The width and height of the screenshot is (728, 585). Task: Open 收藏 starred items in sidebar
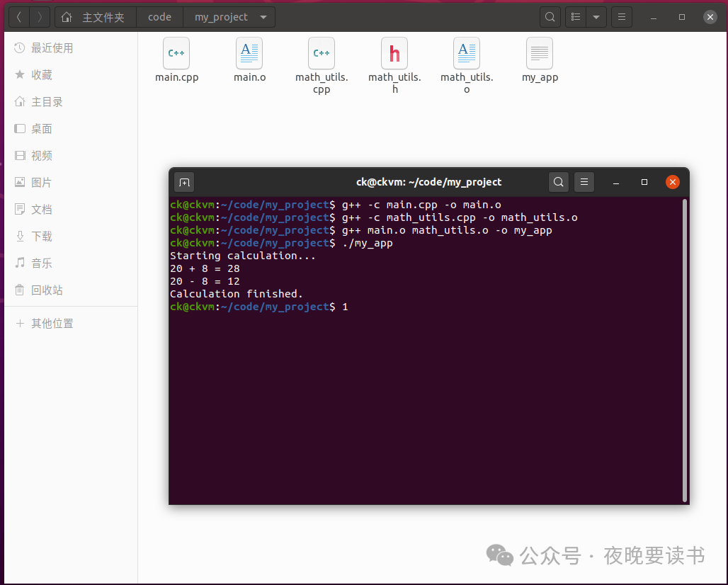(71, 75)
